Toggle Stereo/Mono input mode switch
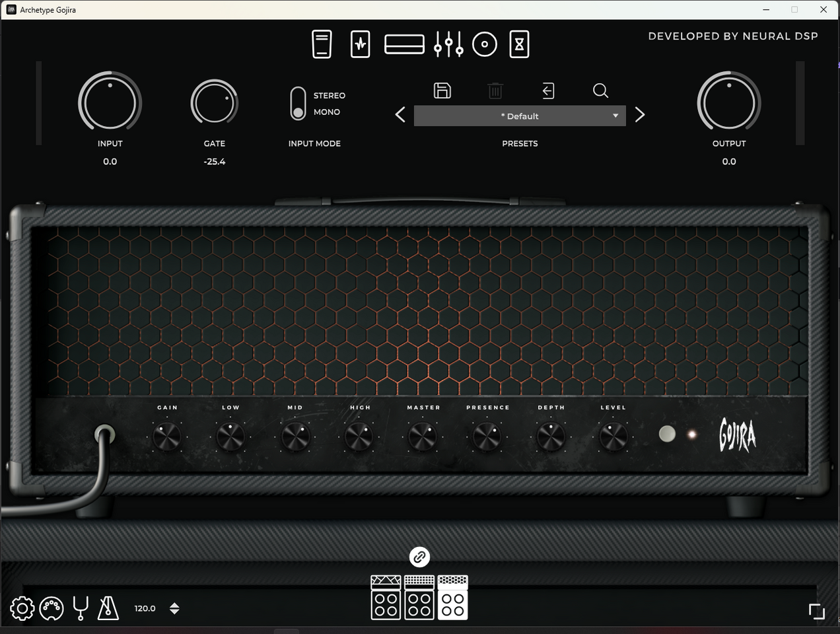The width and height of the screenshot is (840, 634). coord(298,104)
